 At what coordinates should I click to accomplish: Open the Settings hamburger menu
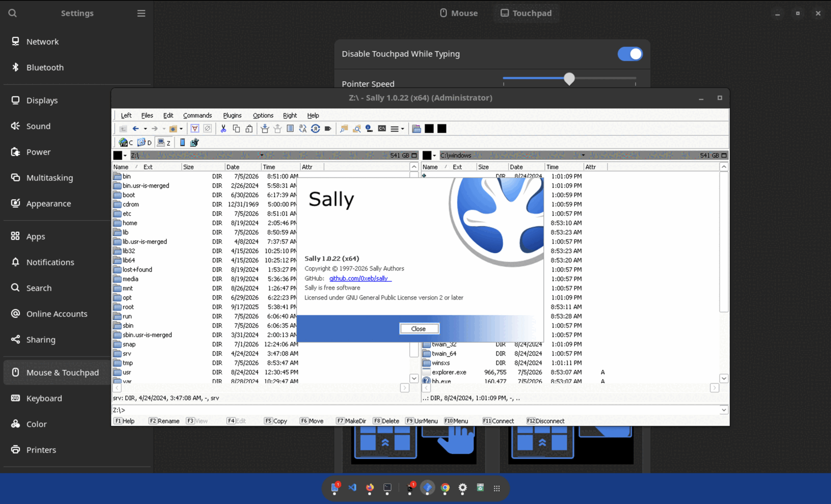(x=141, y=13)
